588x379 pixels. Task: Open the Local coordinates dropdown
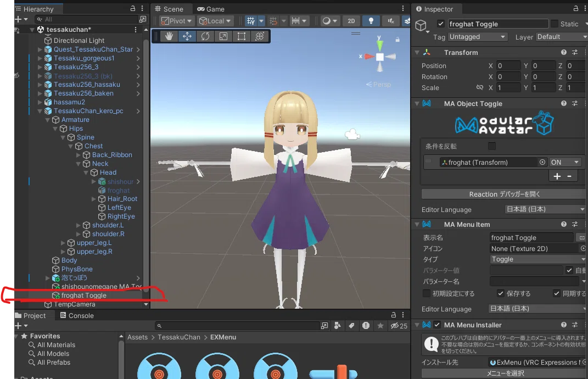pyautogui.click(x=215, y=21)
